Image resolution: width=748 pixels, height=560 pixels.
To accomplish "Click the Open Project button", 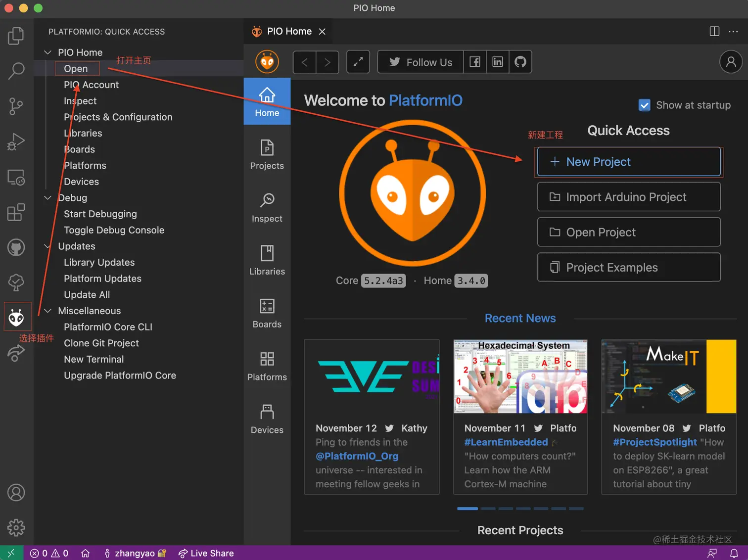I will (629, 232).
